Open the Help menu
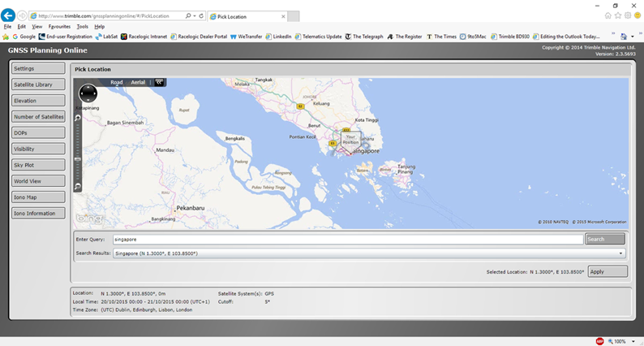The height and width of the screenshot is (346, 644). click(100, 26)
